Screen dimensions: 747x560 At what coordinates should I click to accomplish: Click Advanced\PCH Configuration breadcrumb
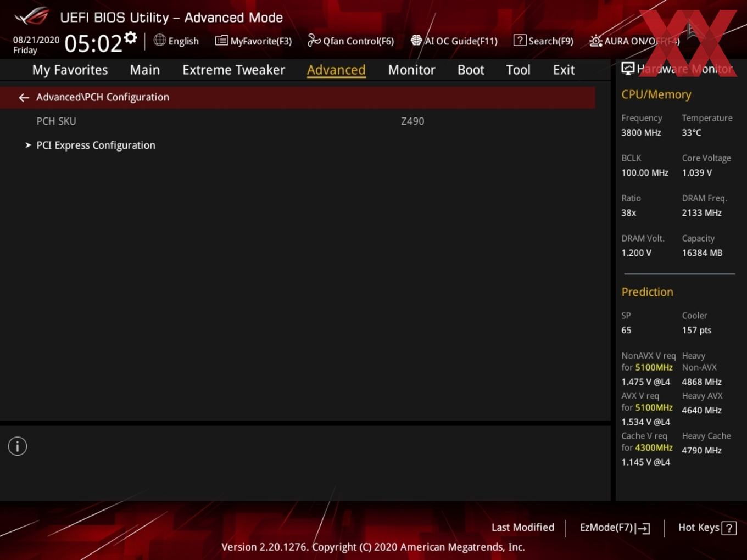point(103,97)
